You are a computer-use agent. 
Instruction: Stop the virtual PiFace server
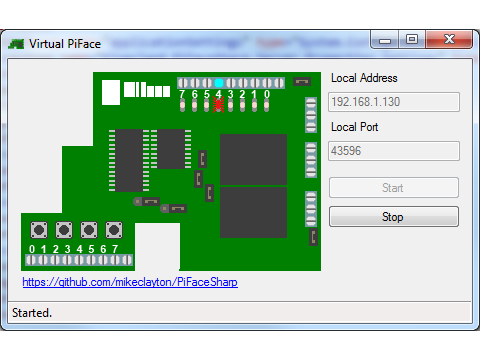(x=394, y=217)
